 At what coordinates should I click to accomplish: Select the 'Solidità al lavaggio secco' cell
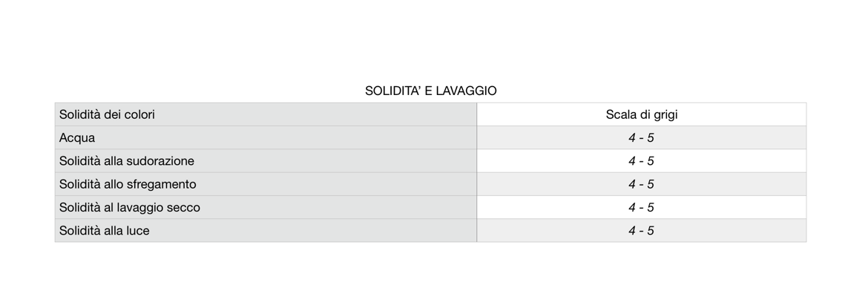tap(130, 207)
